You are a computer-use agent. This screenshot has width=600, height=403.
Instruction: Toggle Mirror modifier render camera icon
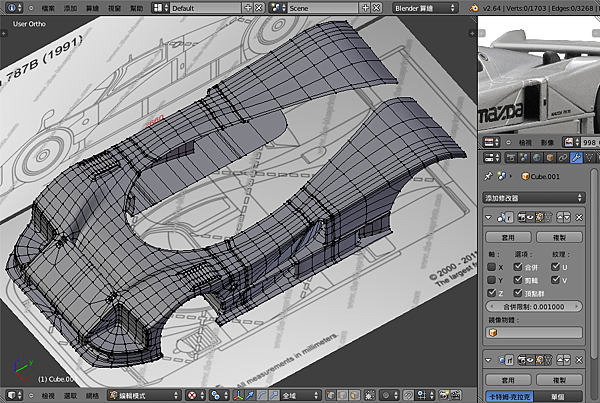[522, 217]
